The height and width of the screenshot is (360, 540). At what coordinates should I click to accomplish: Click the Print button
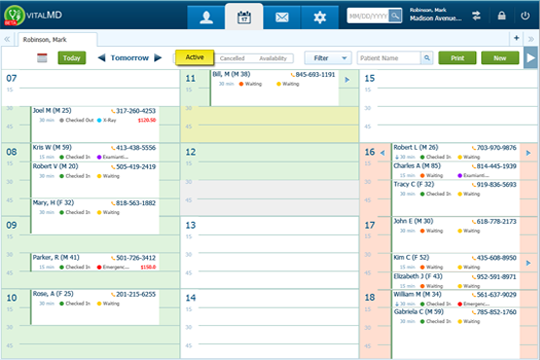(x=457, y=58)
